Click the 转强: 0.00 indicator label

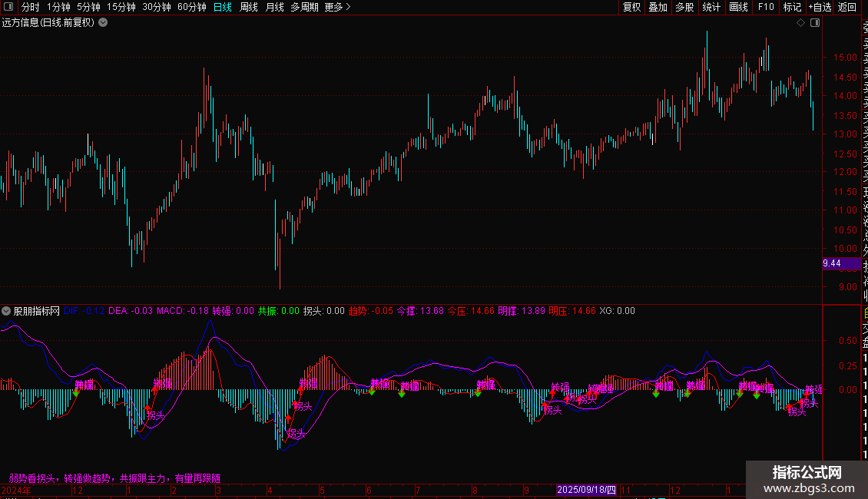(x=234, y=311)
